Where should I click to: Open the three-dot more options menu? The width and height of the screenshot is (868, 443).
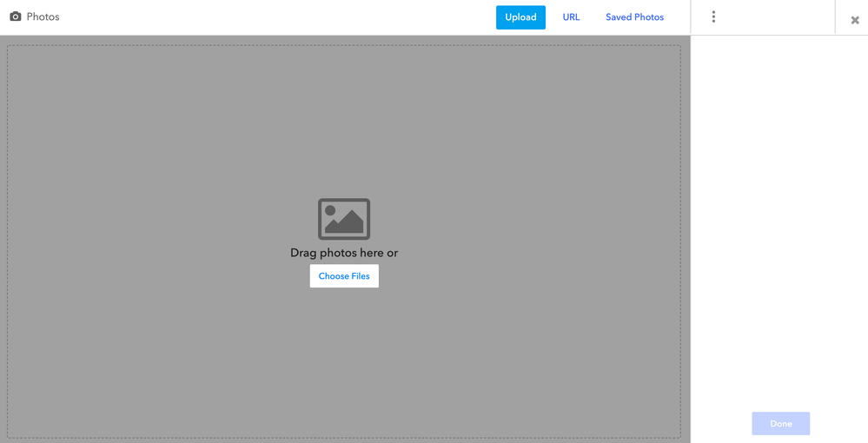pos(713,17)
